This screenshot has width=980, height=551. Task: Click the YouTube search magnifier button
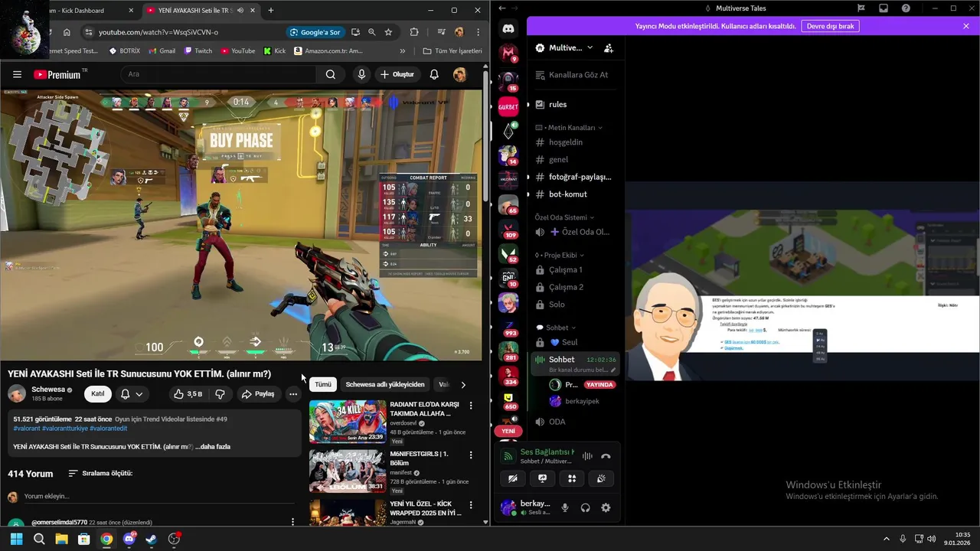pos(331,74)
